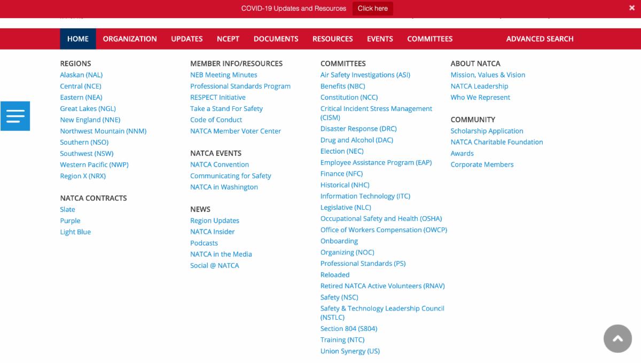
Task: Open Disaster Response (DRC) link
Action: pyautogui.click(x=358, y=129)
